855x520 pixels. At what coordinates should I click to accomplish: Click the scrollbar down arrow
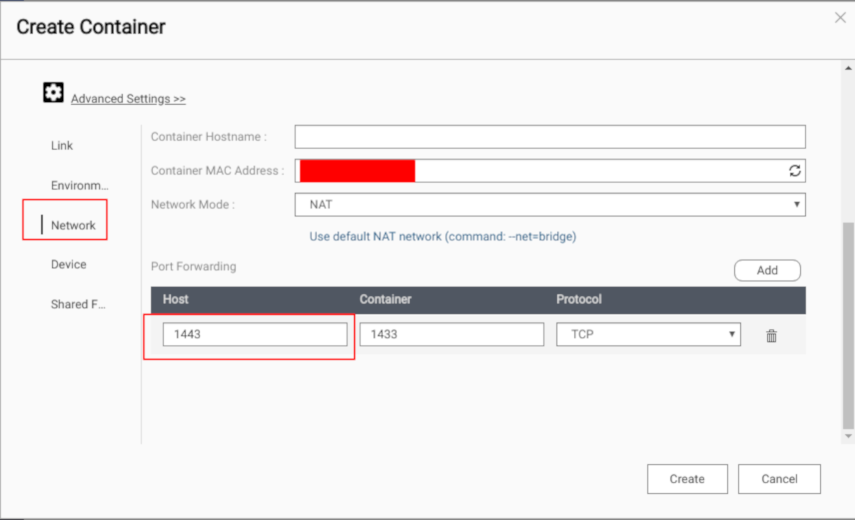(x=848, y=436)
